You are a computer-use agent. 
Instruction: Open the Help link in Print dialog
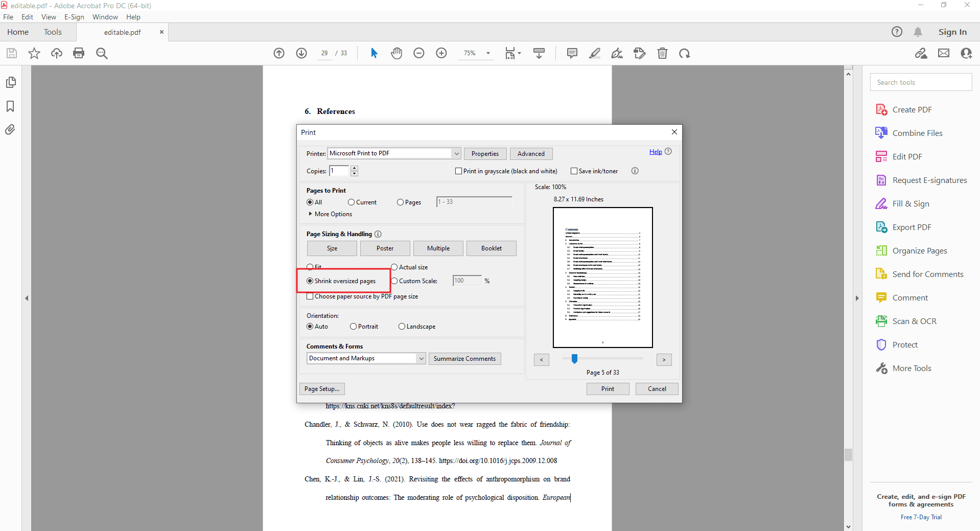[x=656, y=152]
